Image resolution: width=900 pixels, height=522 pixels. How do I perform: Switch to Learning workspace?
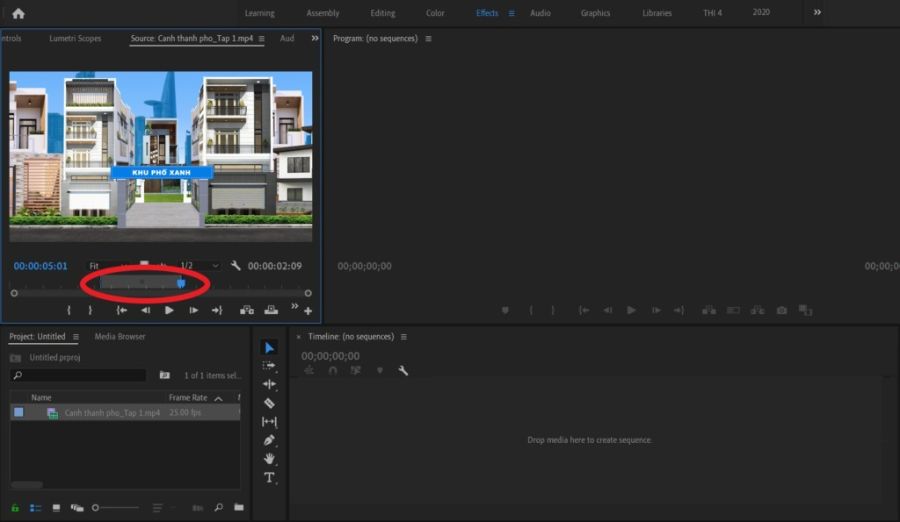259,13
